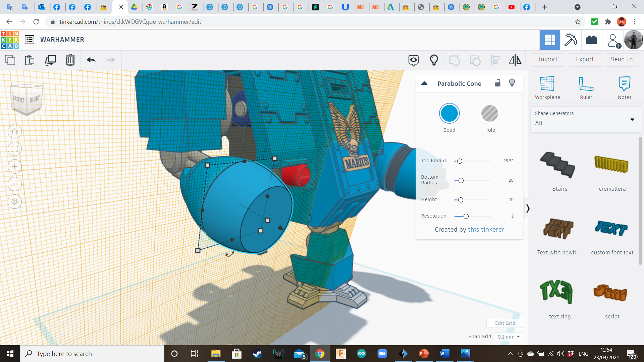Set the shape to Solid
644x362 pixels.
pyautogui.click(x=449, y=114)
